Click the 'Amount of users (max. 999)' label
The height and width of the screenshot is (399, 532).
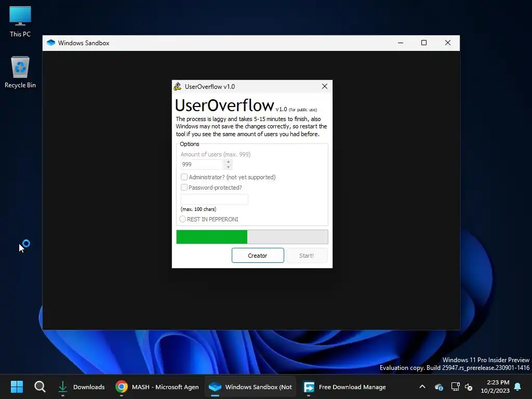click(216, 154)
